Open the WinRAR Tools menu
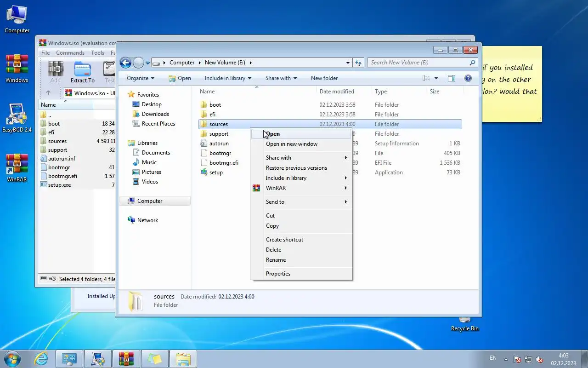The image size is (588, 368). click(x=97, y=53)
